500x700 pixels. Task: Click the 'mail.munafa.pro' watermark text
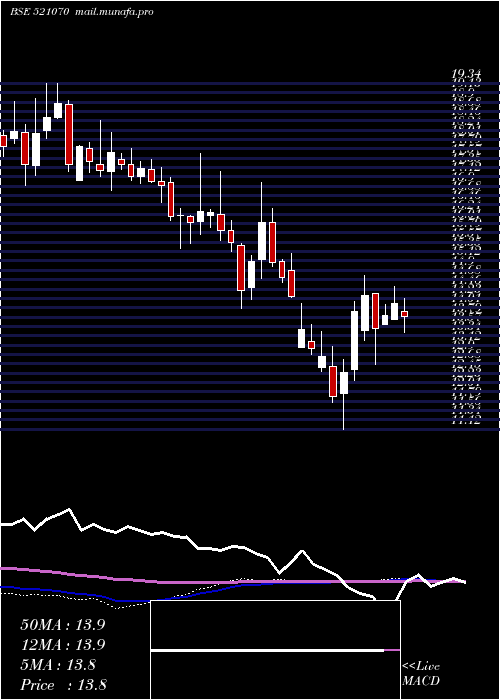pyautogui.click(x=113, y=12)
